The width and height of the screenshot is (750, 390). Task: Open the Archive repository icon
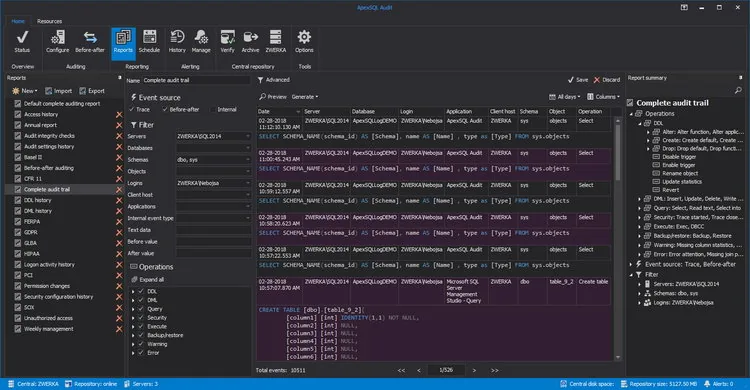click(x=250, y=42)
